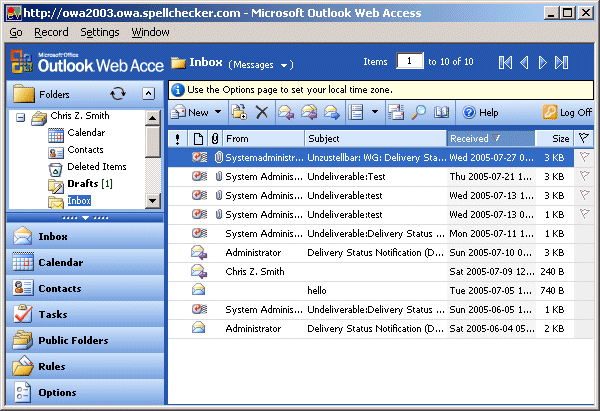Open the Search magnifier tool
The width and height of the screenshot is (600, 411).
tap(417, 113)
